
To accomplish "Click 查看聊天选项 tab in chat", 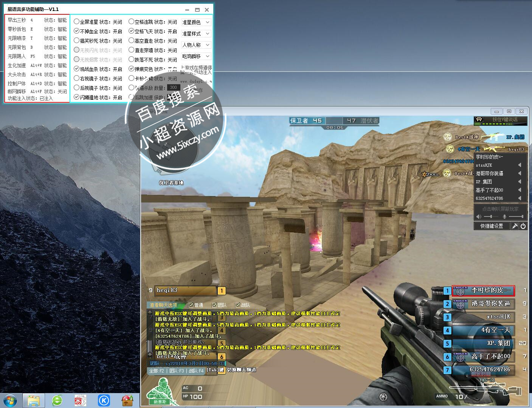I will tap(163, 305).
